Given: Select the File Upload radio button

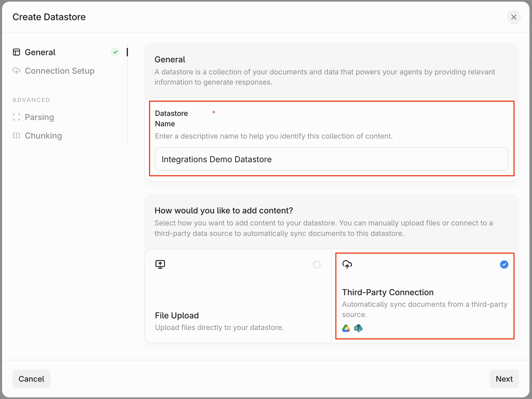Looking at the screenshot, I should click(317, 265).
